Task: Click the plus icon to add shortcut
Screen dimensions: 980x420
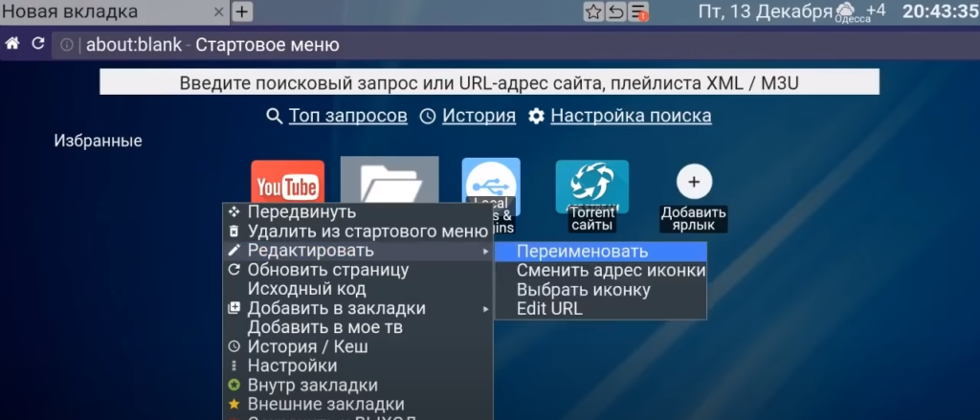Action: click(x=694, y=181)
